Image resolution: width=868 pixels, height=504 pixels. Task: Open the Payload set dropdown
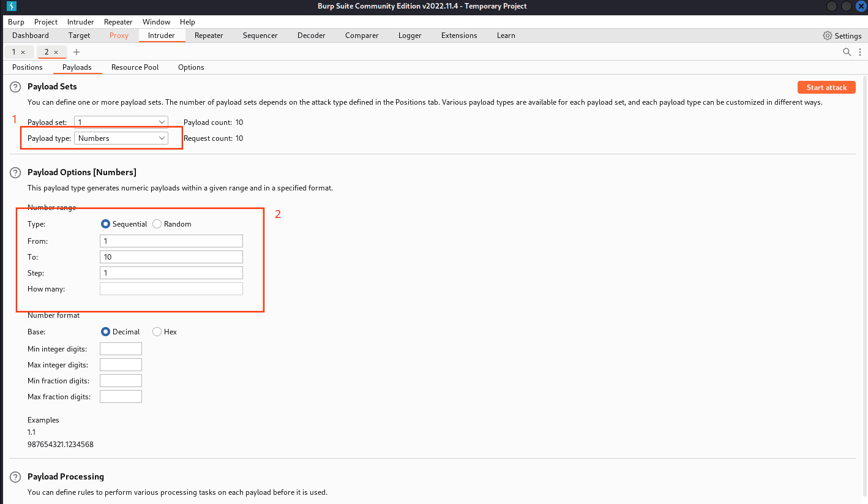point(121,122)
